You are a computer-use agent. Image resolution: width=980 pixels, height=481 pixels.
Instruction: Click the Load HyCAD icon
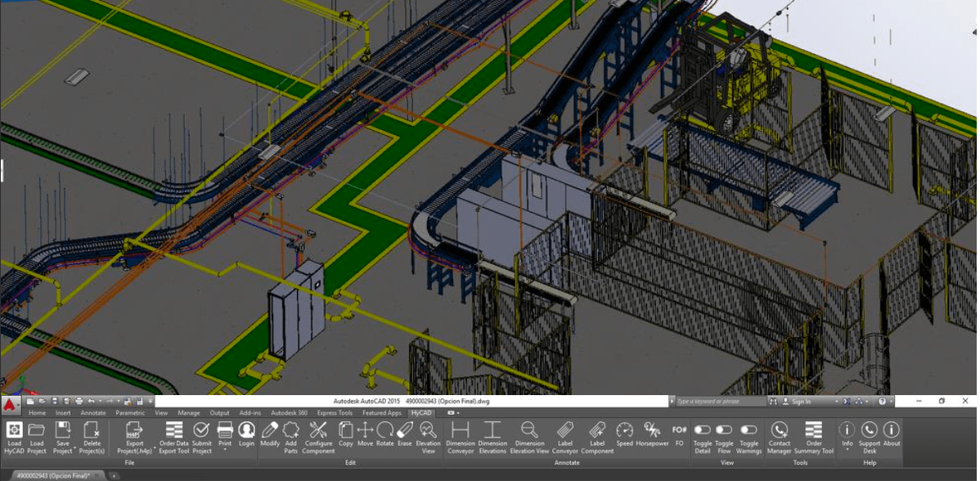pyautogui.click(x=14, y=430)
